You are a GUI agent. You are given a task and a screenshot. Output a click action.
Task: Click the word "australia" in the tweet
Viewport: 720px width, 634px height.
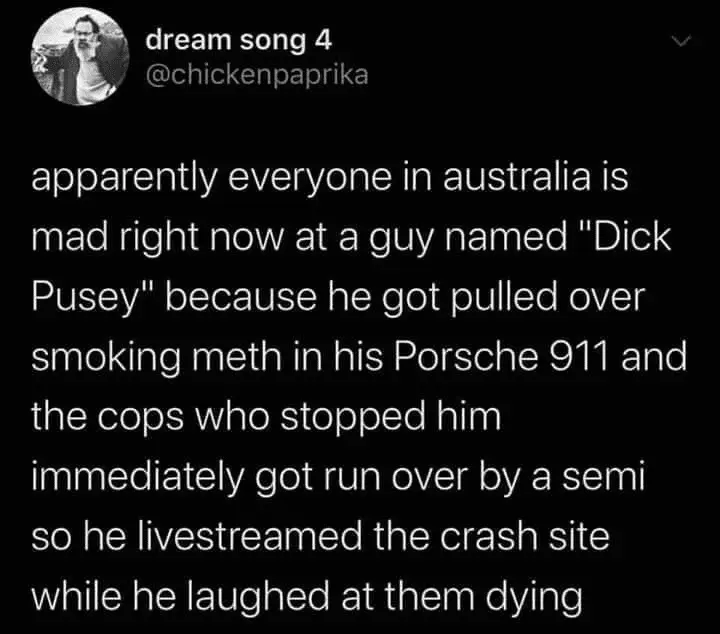tap(517, 178)
